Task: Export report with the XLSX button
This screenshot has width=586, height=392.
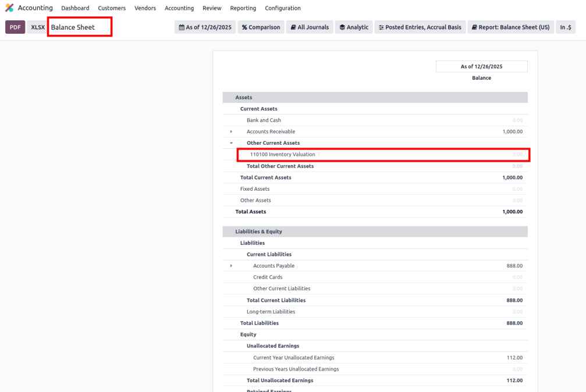Action: [x=37, y=27]
